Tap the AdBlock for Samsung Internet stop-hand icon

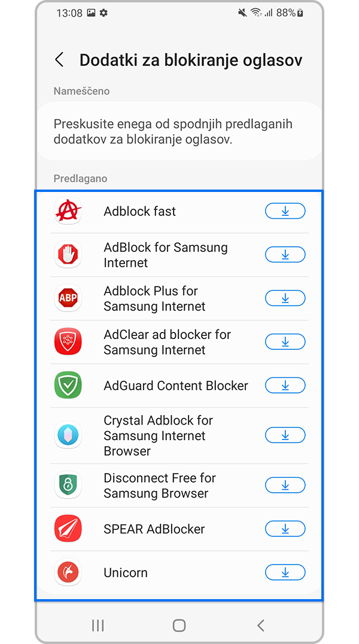click(68, 255)
